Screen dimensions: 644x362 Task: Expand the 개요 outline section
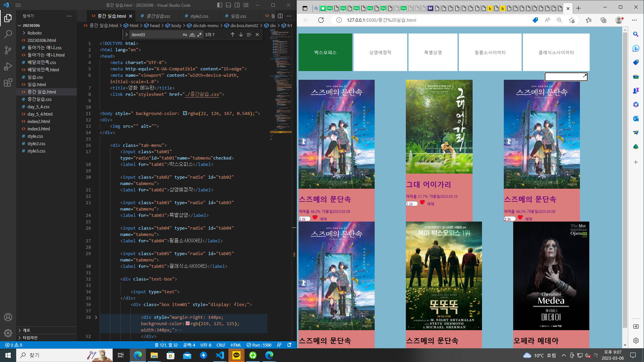click(x=26, y=330)
